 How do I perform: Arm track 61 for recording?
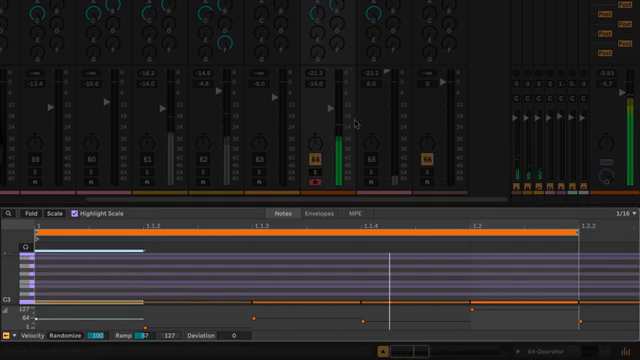(x=147, y=182)
